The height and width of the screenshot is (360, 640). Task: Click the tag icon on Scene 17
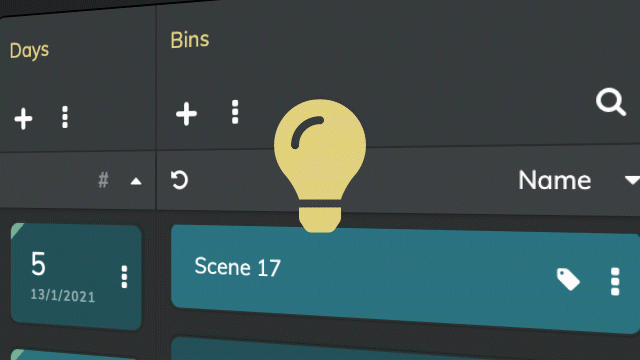tap(568, 279)
